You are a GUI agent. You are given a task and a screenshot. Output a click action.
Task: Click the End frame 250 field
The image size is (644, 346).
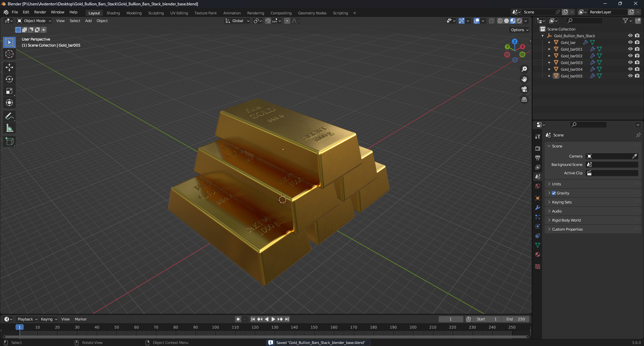516,319
